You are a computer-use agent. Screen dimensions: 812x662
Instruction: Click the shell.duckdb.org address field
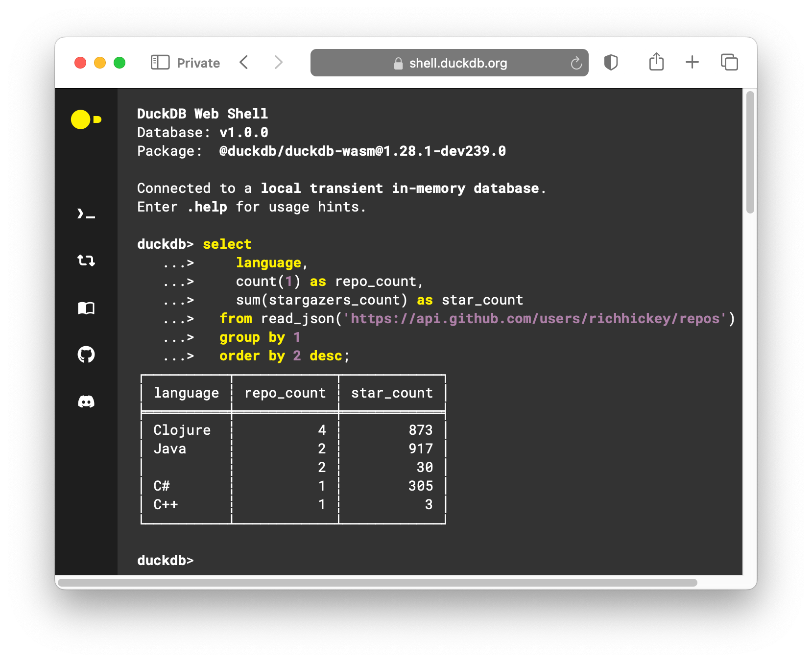(450, 63)
